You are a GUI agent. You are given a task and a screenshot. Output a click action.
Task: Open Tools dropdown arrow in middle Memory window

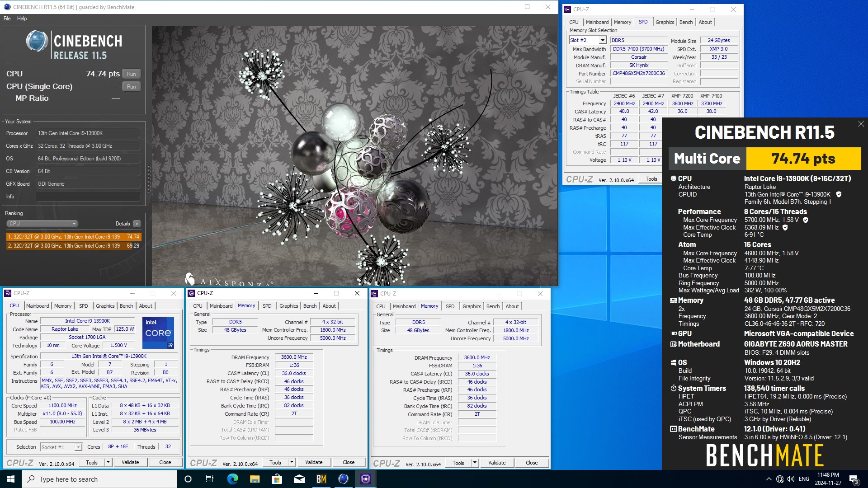(292, 462)
